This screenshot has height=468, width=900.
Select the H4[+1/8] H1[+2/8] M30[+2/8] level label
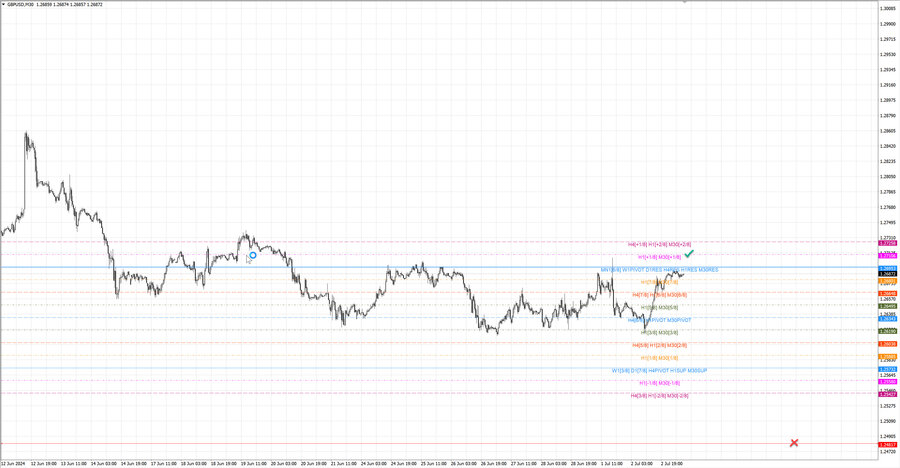(x=660, y=244)
